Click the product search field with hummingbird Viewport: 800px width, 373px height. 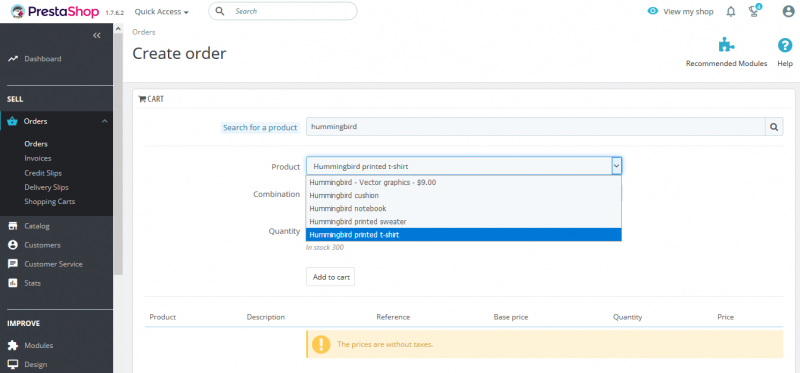point(535,127)
